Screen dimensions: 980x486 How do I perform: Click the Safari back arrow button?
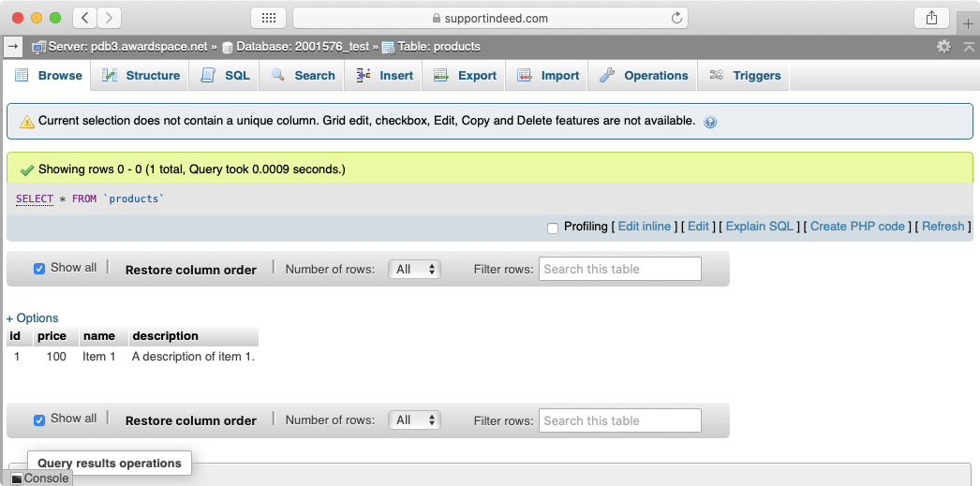[x=84, y=18]
